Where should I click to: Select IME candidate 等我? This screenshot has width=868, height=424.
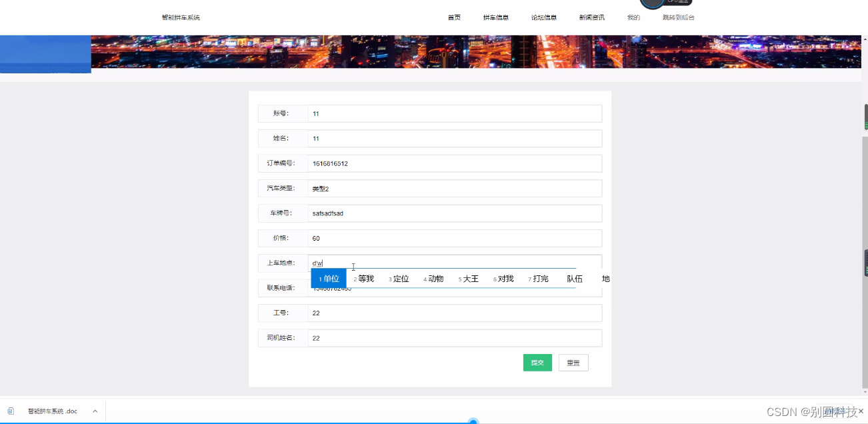click(364, 279)
